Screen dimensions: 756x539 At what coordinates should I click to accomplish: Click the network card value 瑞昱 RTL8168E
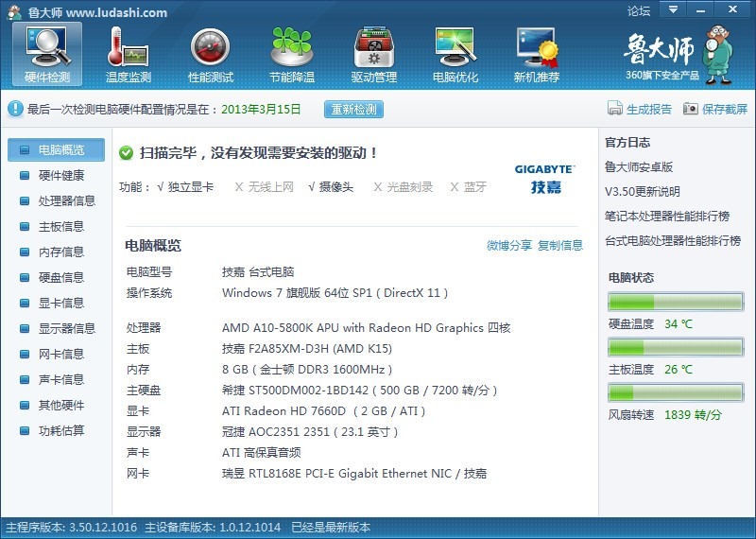354,473
